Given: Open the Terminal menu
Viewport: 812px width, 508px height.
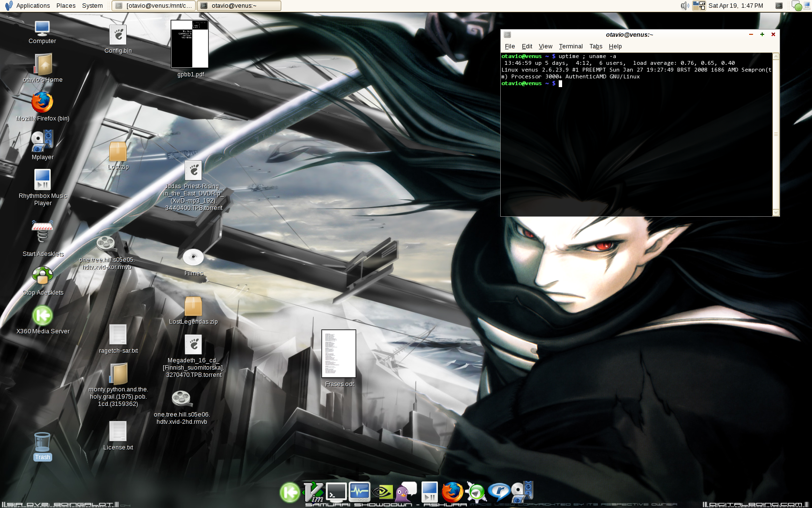Looking at the screenshot, I should pyautogui.click(x=571, y=46).
